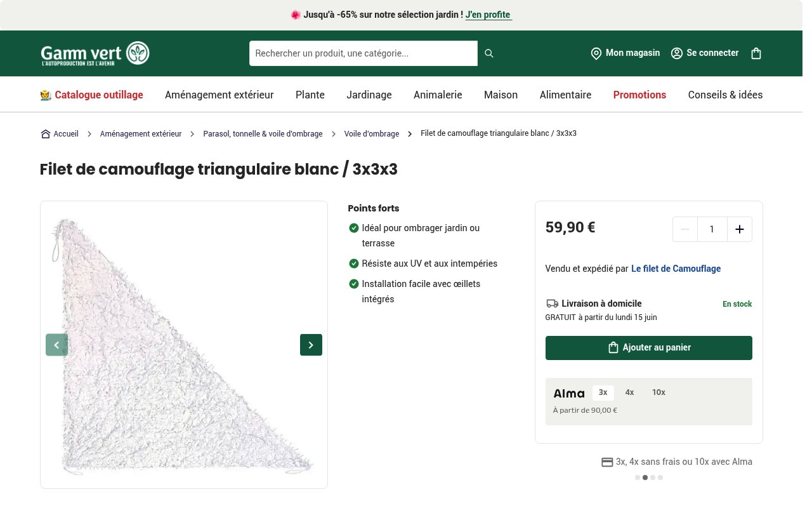812x508 pixels.
Task: Click the Alma logo
Action: (569, 394)
